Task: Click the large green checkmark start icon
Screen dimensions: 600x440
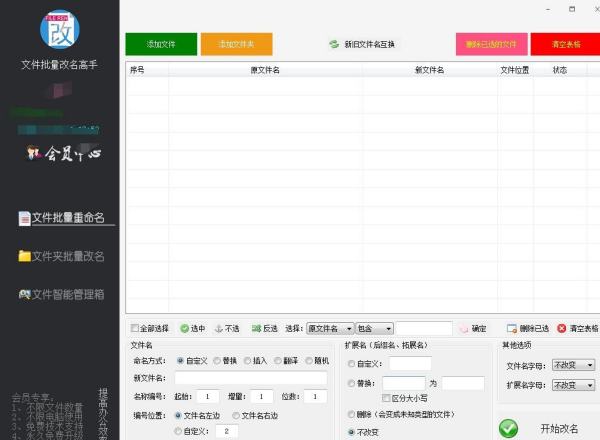Action: (509, 428)
